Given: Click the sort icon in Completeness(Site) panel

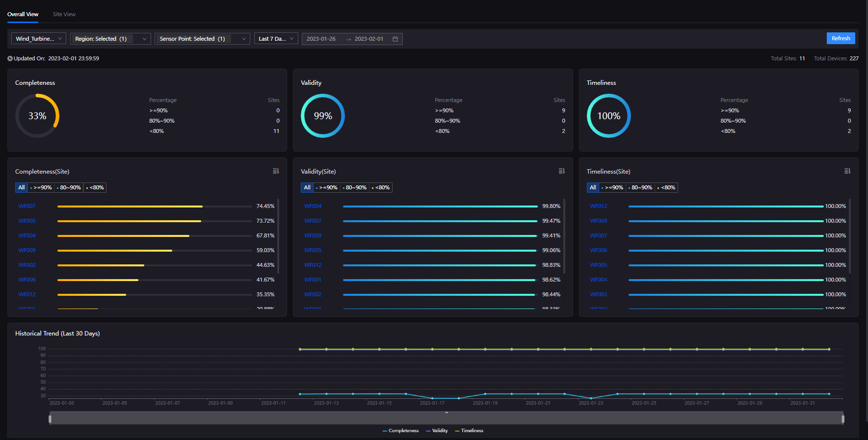Looking at the screenshot, I should pos(276,171).
